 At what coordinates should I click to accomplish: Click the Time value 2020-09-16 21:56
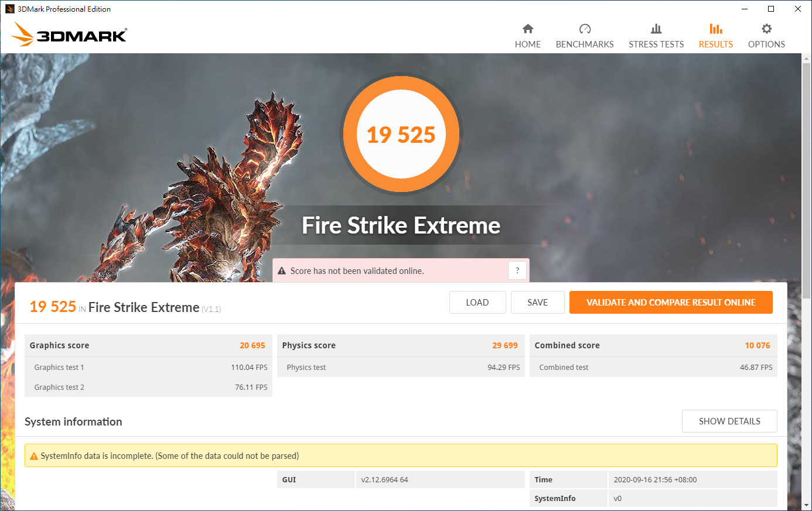[655, 479]
